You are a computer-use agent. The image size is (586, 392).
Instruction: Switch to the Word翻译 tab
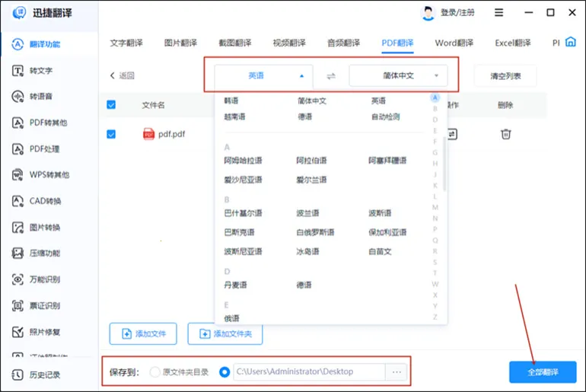point(454,43)
